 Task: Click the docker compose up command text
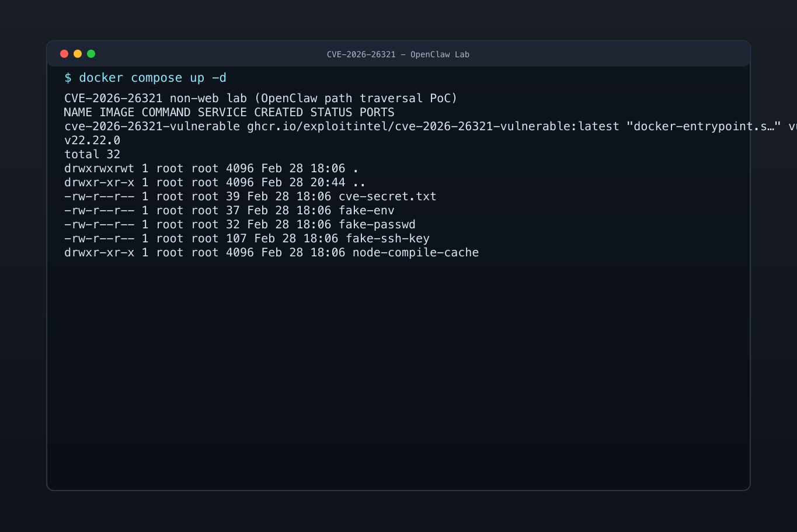pos(154,77)
